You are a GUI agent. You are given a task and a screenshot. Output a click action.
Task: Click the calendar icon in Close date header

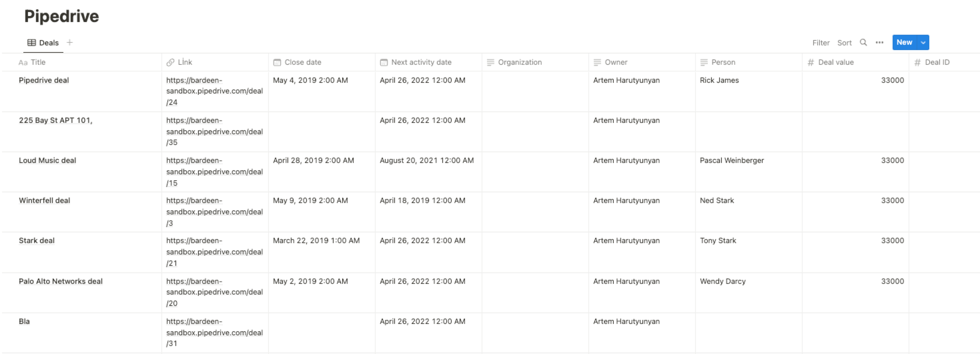click(277, 62)
